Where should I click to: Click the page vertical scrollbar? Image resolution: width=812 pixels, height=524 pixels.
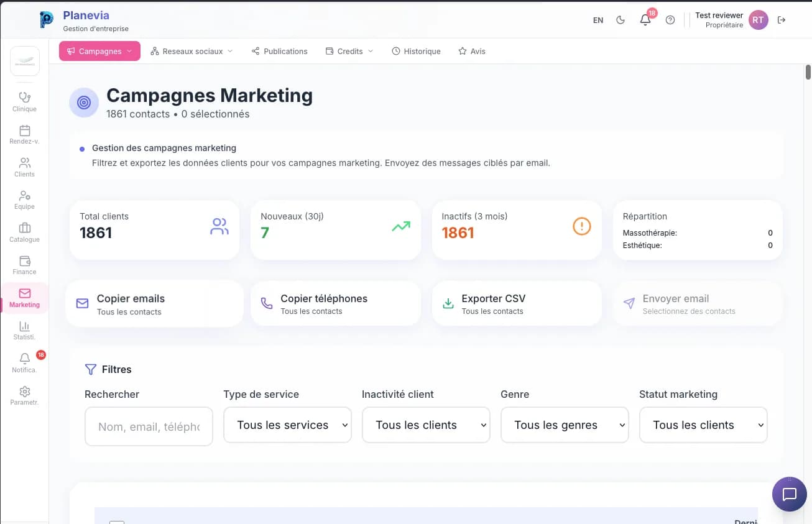[x=808, y=71]
